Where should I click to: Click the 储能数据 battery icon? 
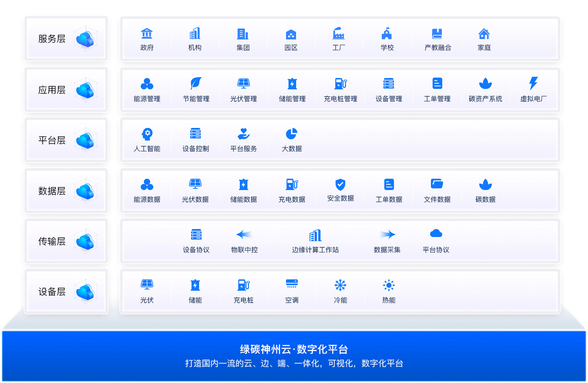(x=244, y=185)
